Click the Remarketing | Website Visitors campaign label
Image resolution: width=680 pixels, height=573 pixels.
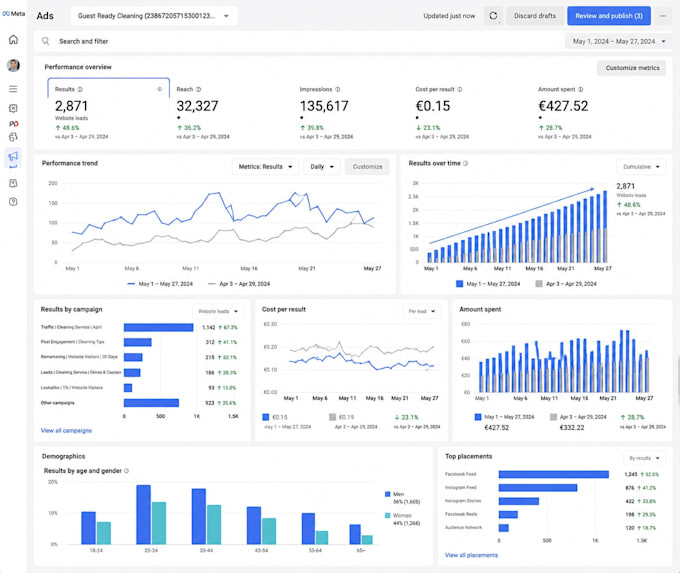(79, 357)
